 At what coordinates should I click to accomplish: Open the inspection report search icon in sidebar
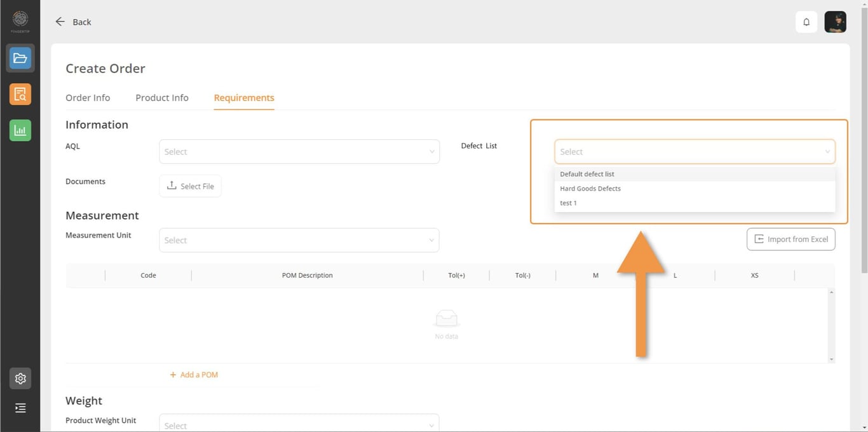coord(20,94)
